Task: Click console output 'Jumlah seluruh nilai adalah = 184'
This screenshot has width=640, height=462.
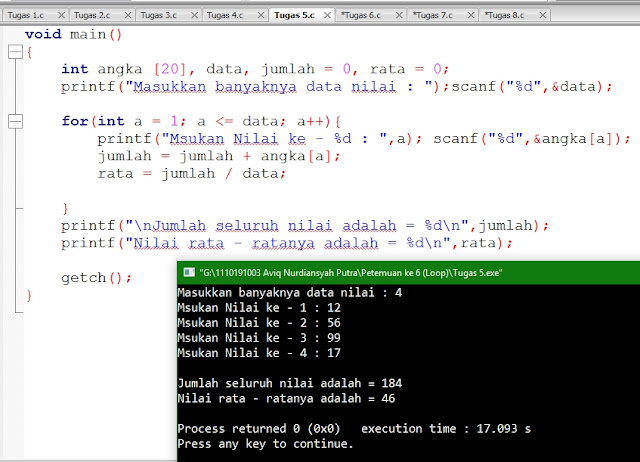Action: pyautogui.click(x=290, y=383)
